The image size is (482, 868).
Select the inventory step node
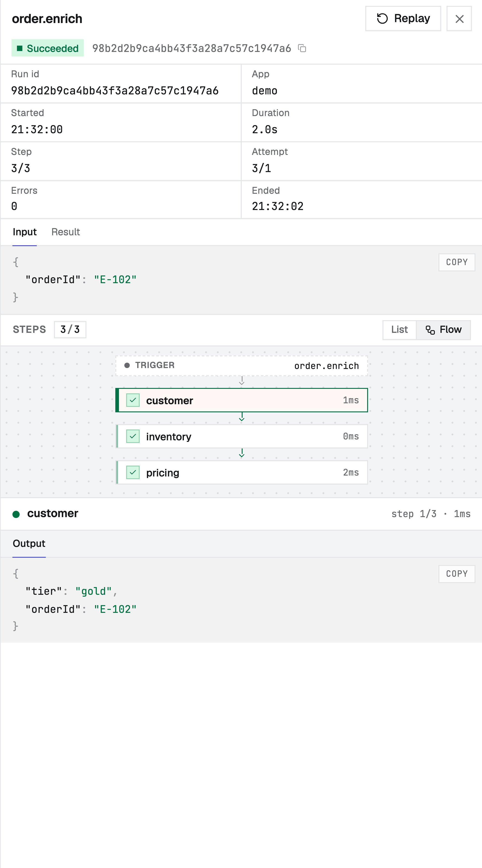pos(241,436)
